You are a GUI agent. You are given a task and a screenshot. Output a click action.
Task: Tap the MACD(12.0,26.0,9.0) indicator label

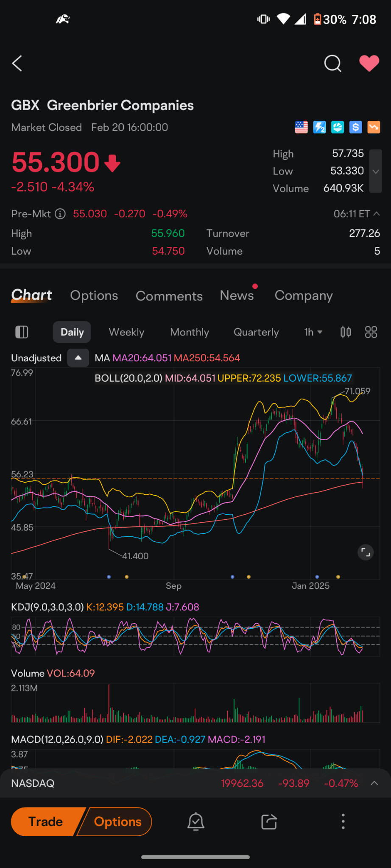[57, 739]
